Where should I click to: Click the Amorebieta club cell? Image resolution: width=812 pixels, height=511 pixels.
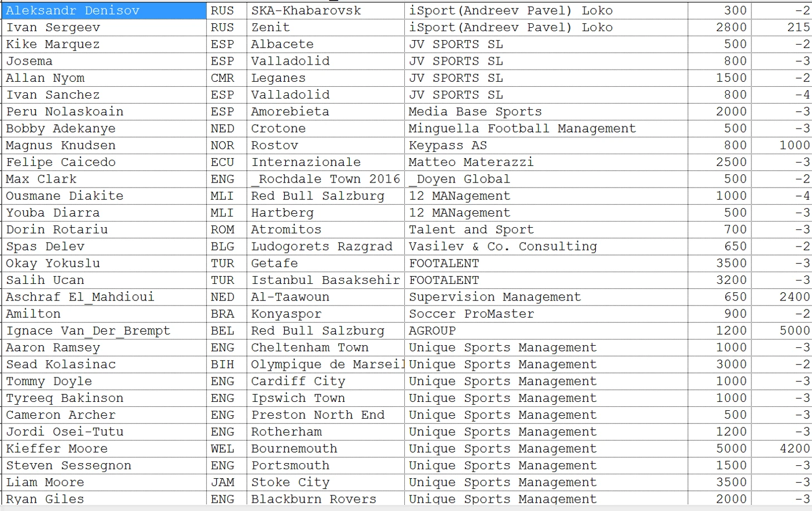pos(325,111)
